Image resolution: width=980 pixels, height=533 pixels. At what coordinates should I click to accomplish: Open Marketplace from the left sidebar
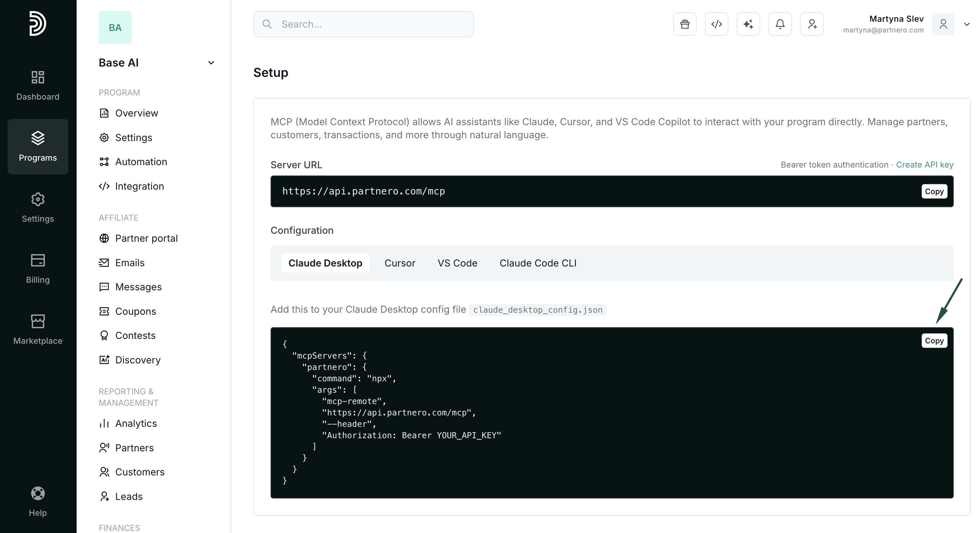38,329
